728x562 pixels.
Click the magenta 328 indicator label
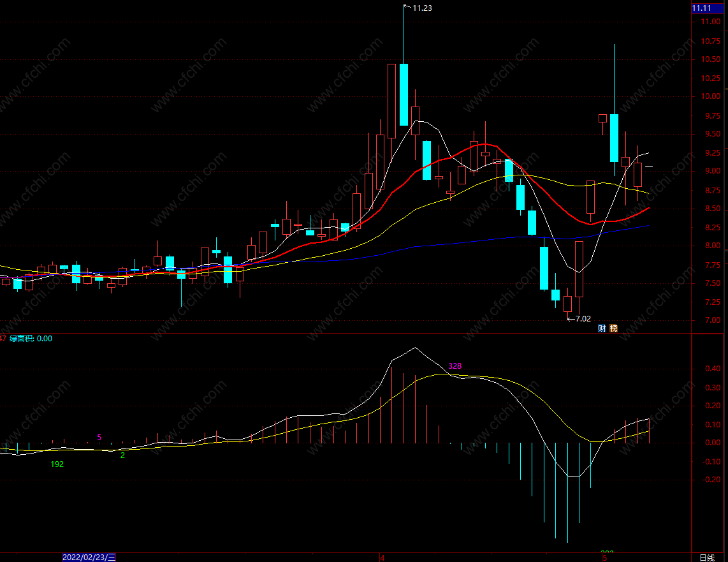[x=455, y=366]
